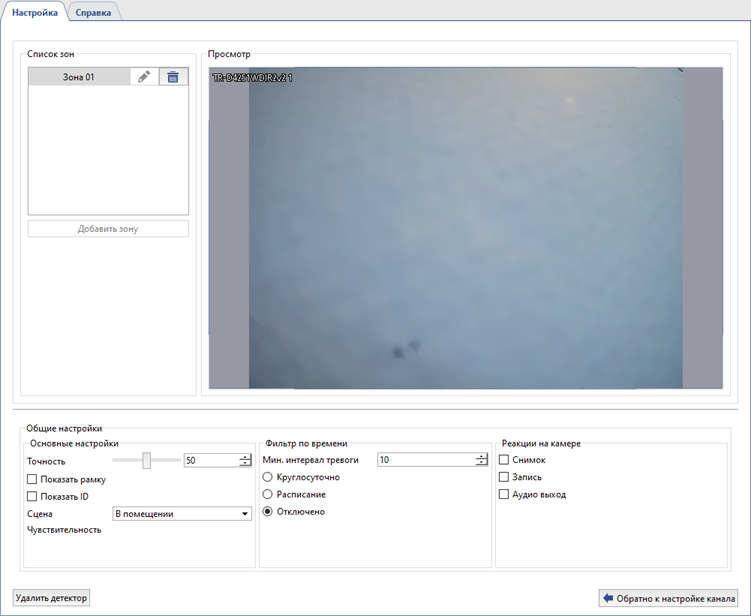
Task: Open the Настройка tab
Action: [34, 12]
